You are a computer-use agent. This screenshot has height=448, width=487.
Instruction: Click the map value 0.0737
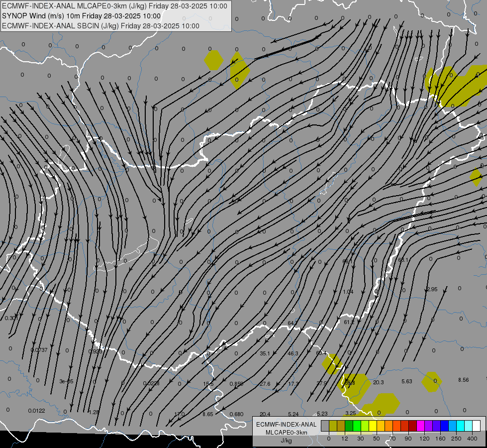point(39,350)
